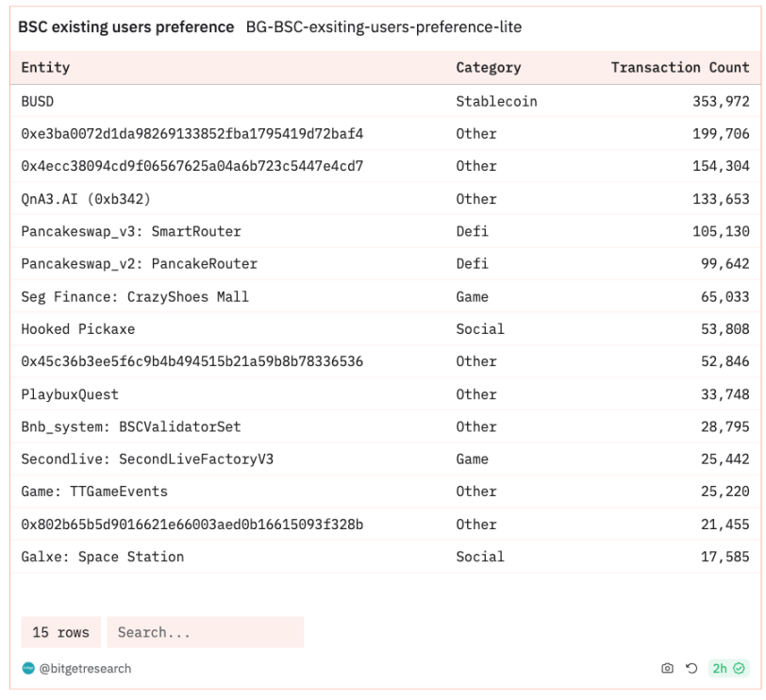Screen dimensions: 766x700
Task: Open the @bitgetresearch profile link
Action: (85, 668)
